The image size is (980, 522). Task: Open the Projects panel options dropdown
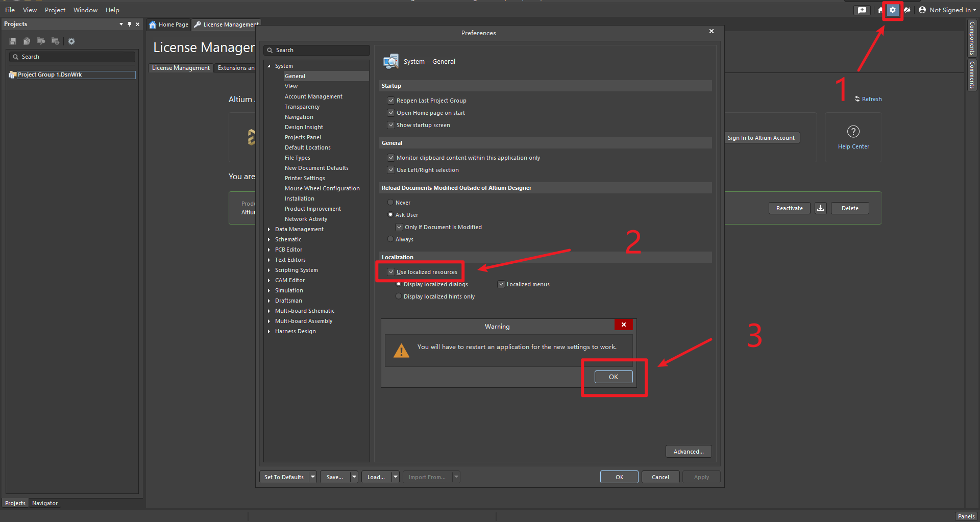pos(121,24)
